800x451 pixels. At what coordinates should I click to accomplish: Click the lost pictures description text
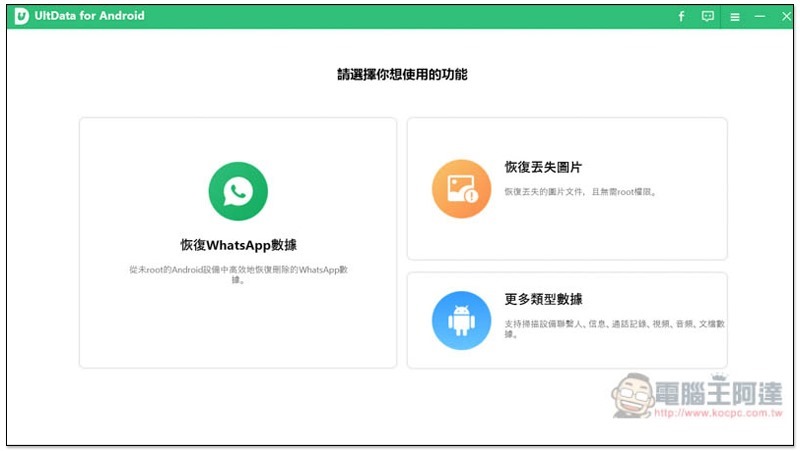(x=580, y=190)
